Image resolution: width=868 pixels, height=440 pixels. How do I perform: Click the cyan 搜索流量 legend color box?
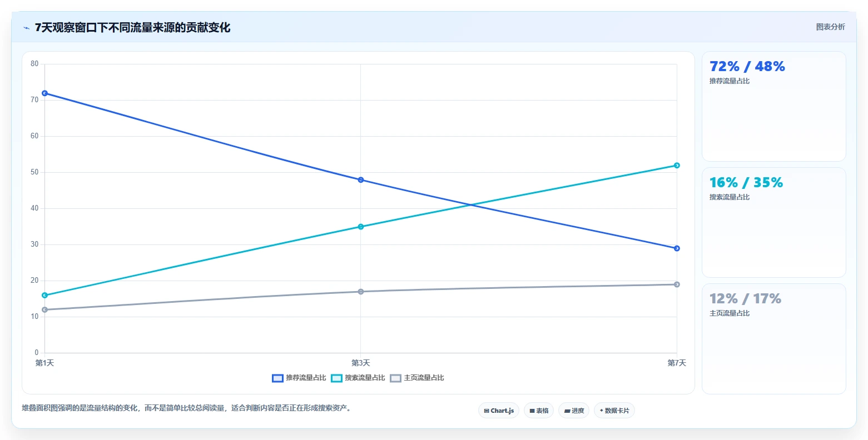[336, 378]
